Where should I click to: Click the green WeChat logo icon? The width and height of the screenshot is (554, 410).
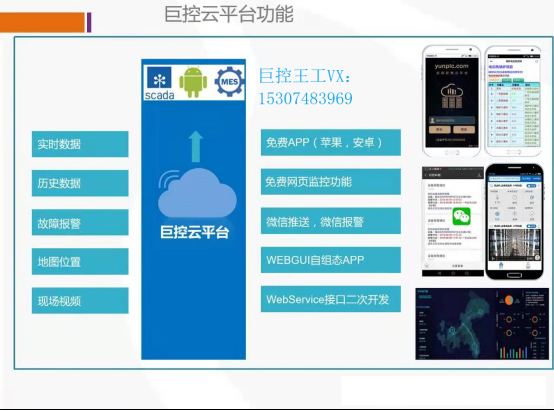tap(462, 217)
